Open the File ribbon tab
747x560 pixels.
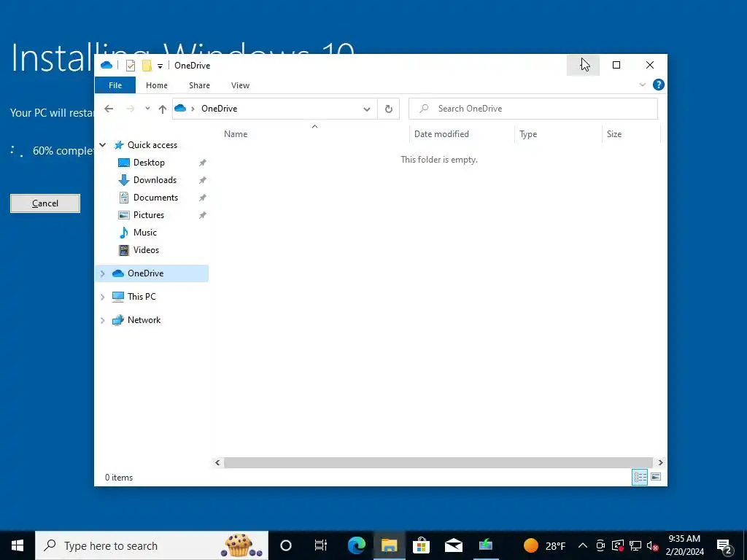[115, 85]
